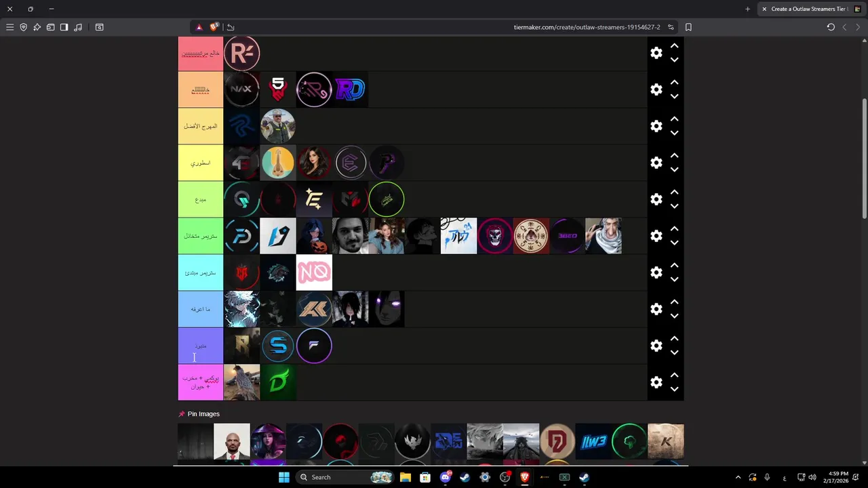The width and height of the screenshot is (868, 488).
Task: Select the IIW3 logo in image pool
Action: click(593, 441)
